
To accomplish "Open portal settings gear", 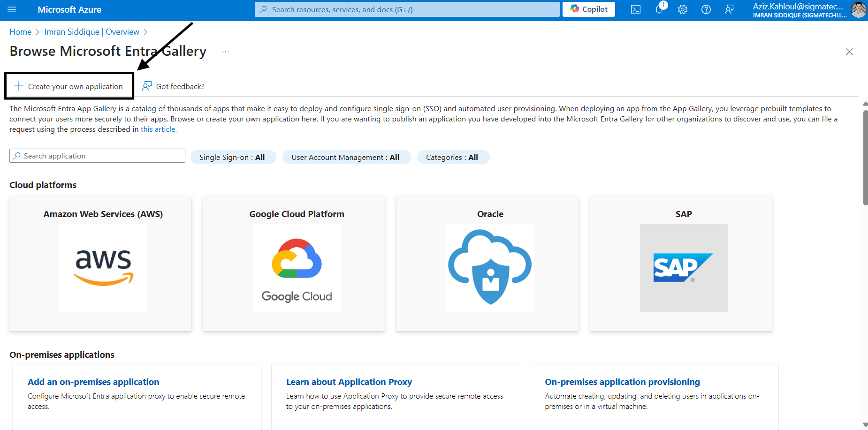I will click(683, 9).
